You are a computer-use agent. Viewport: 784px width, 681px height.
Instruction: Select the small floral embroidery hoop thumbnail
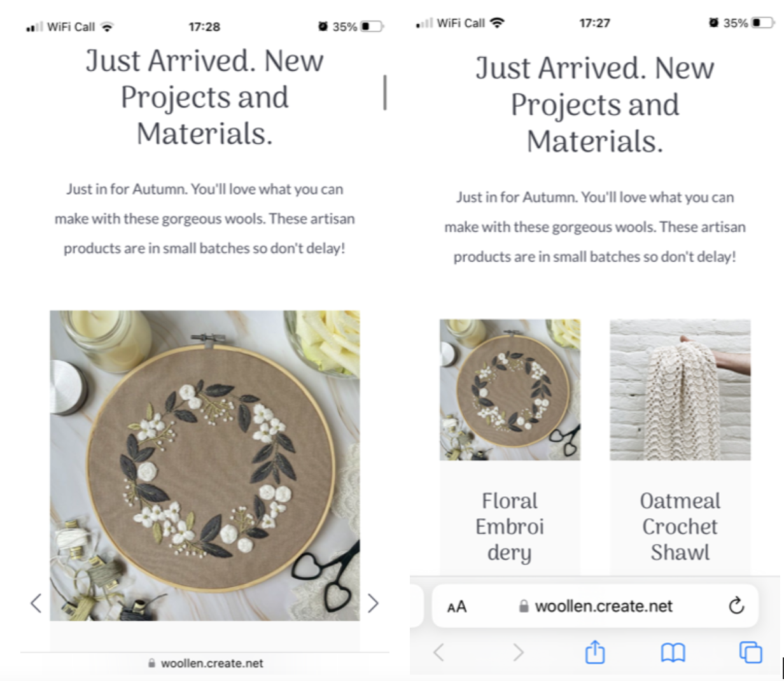click(x=510, y=390)
